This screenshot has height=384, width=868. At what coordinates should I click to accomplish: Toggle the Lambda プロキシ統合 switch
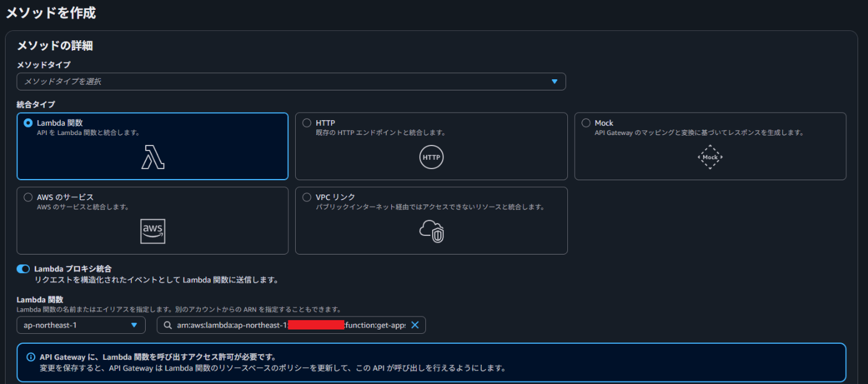pyautogui.click(x=23, y=269)
